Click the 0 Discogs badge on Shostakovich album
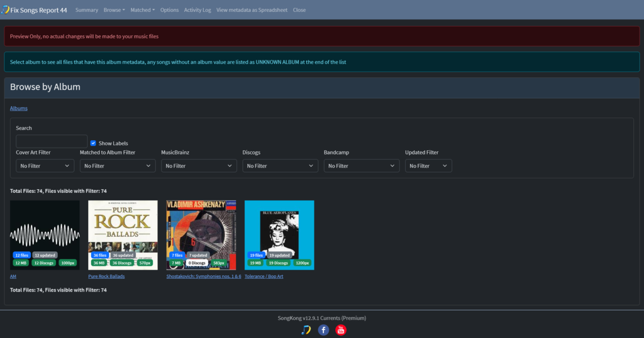This screenshot has width=644, height=338. click(197, 263)
